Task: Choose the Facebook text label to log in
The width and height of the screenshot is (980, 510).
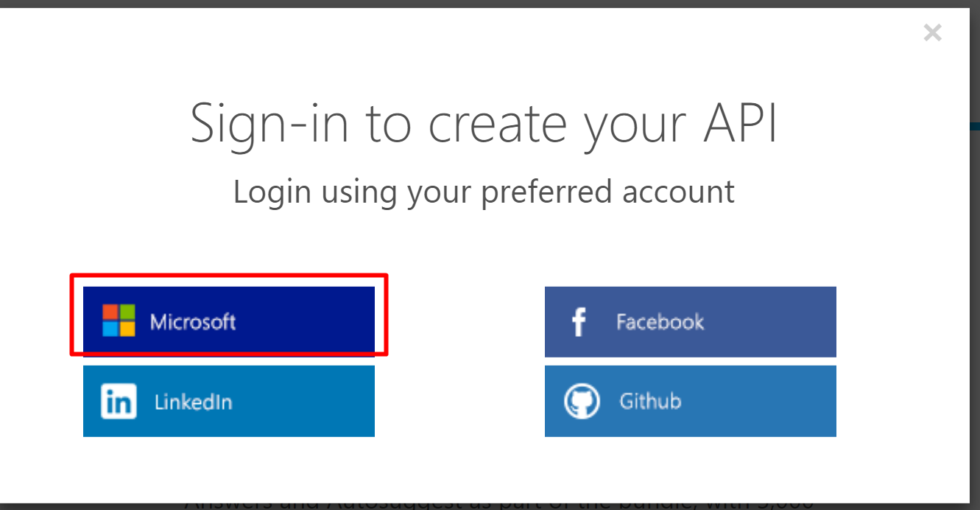Action: pos(660,322)
